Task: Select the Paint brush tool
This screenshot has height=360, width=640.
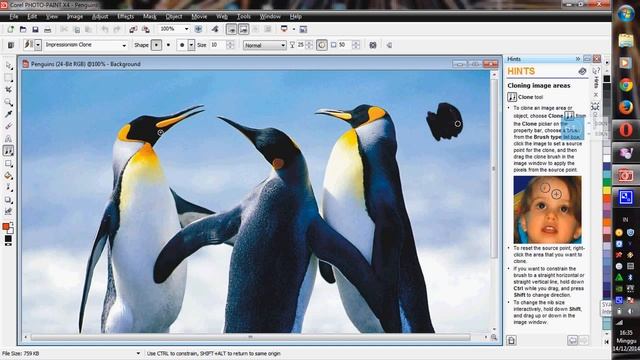Action: coord(9,211)
